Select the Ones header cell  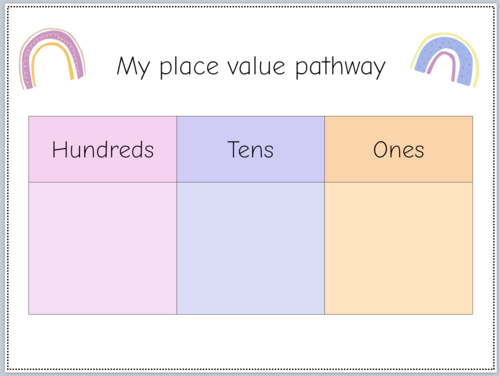(x=399, y=149)
